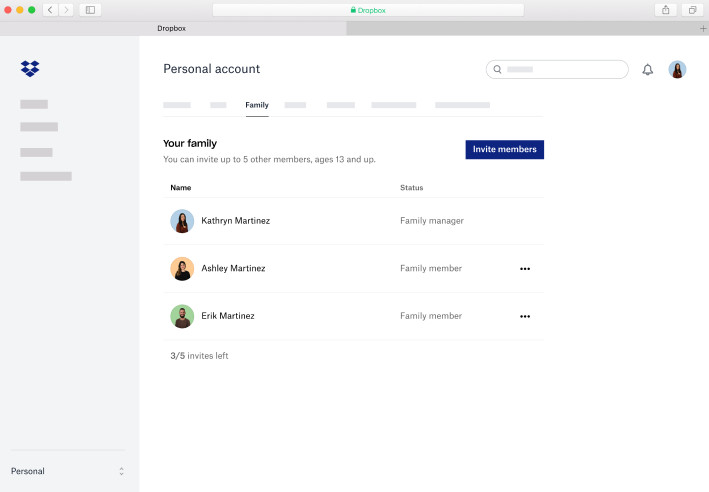Click the search magnifier icon
Screen dimensions: 709x492
coord(497,69)
